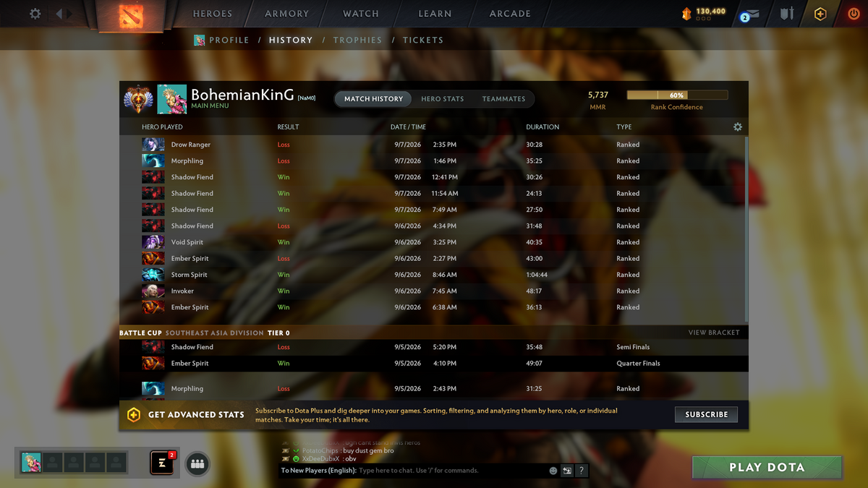Viewport: 868px width, 488px height.
Task: Switch to the TICKETS sub-tab
Action: (x=423, y=40)
